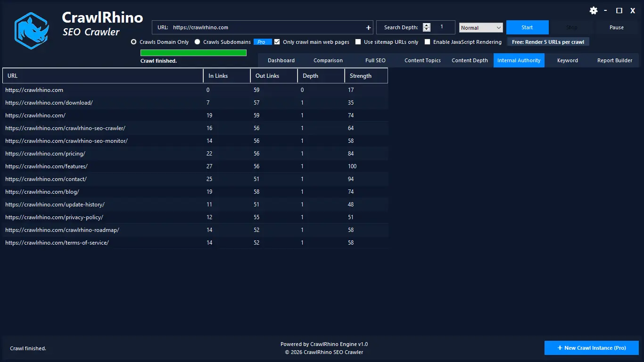This screenshot has width=644, height=362.
Task: Open the Content Depth tab
Action: tap(470, 60)
